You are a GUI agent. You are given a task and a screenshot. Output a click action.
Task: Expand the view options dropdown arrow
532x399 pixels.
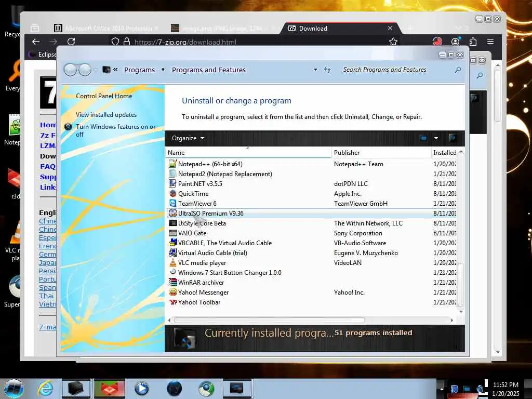click(x=436, y=138)
